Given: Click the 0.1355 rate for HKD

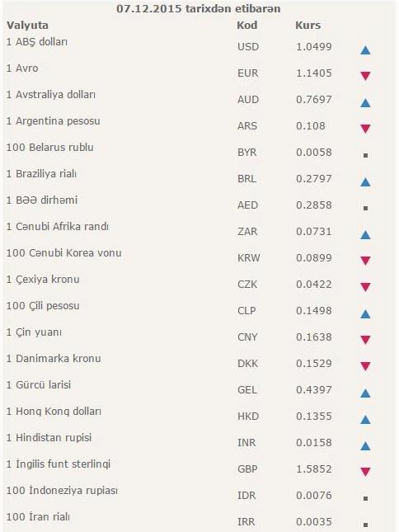Looking at the screenshot, I should (x=314, y=416).
